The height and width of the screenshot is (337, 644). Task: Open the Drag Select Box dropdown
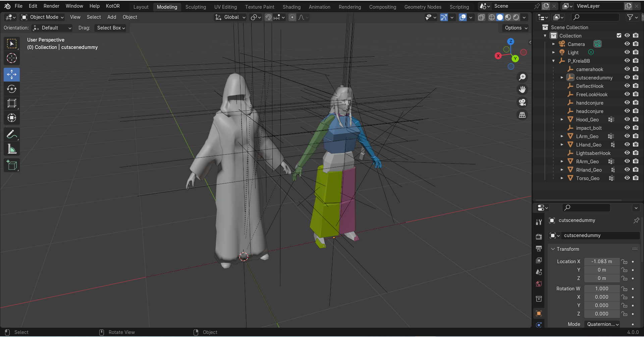pos(111,28)
